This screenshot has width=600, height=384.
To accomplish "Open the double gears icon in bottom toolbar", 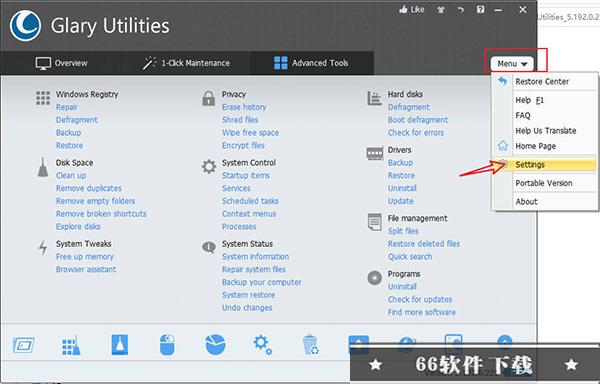I will [x=262, y=345].
